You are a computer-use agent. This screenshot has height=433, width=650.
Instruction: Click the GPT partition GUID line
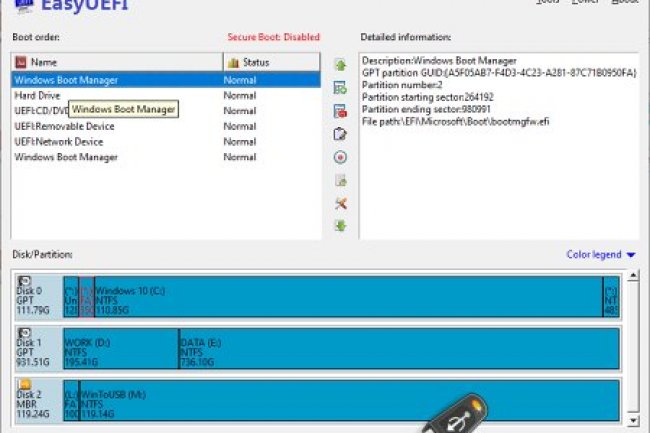point(499,73)
